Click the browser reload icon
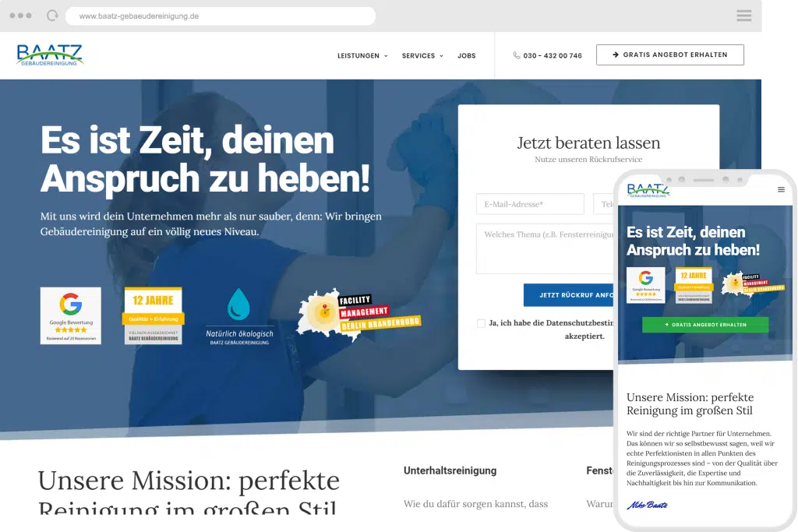 coord(52,15)
